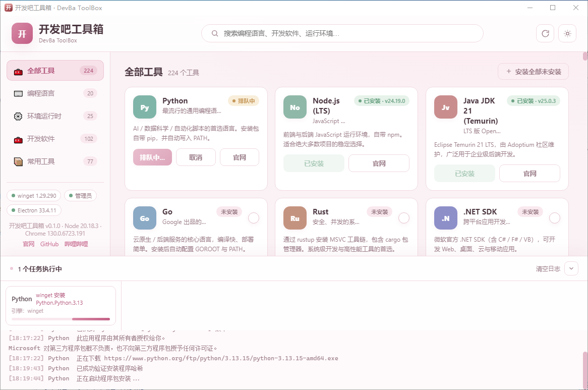Toggle the light/dark theme sun icon
This screenshot has height=390, width=588.
(567, 34)
